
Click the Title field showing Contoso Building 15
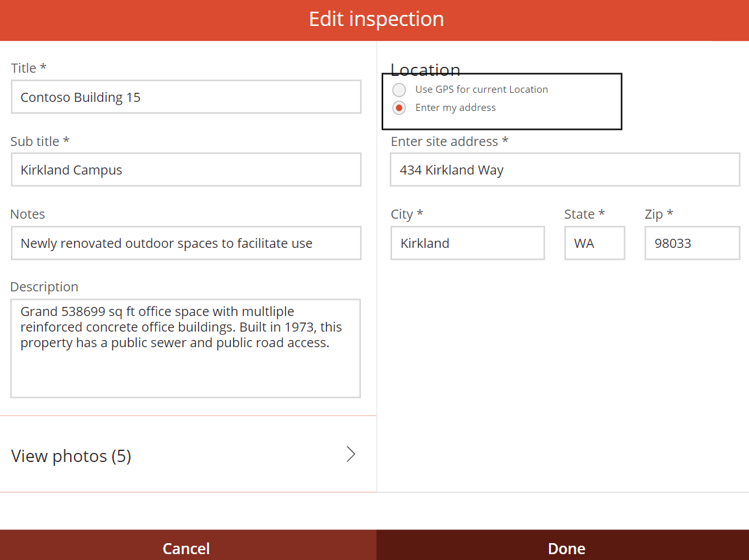point(186,97)
